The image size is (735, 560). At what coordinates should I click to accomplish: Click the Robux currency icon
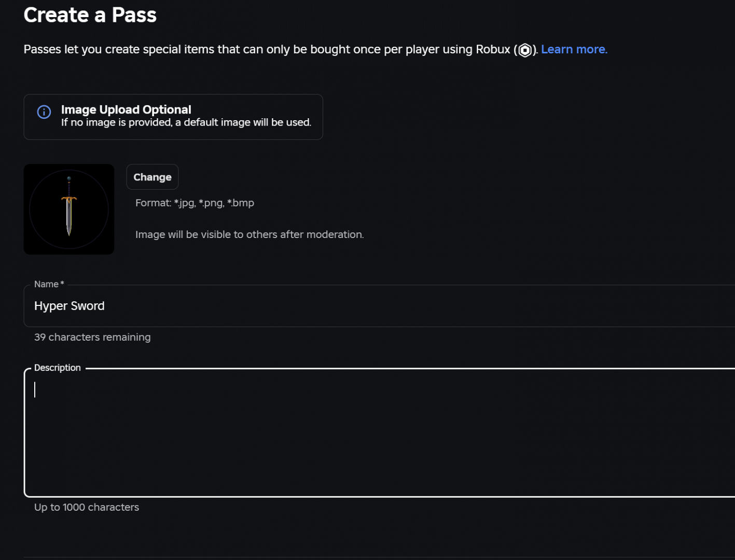[x=525, y=50]
